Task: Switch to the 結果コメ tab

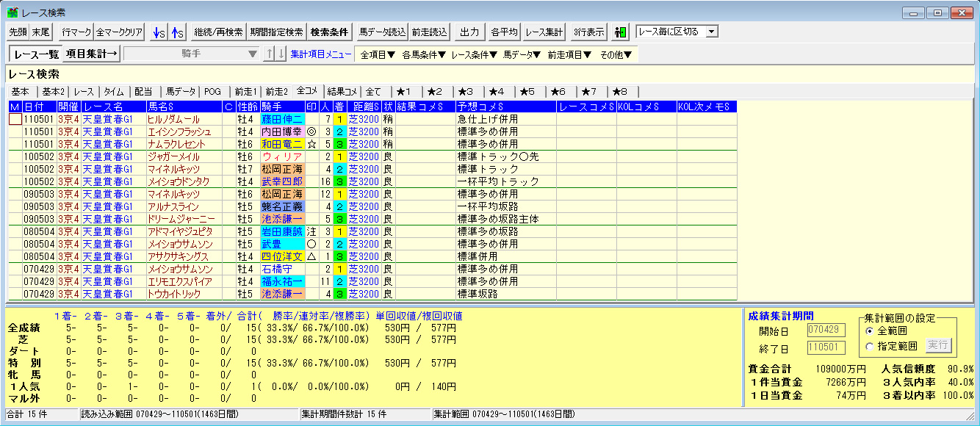Action: (342, 92)
